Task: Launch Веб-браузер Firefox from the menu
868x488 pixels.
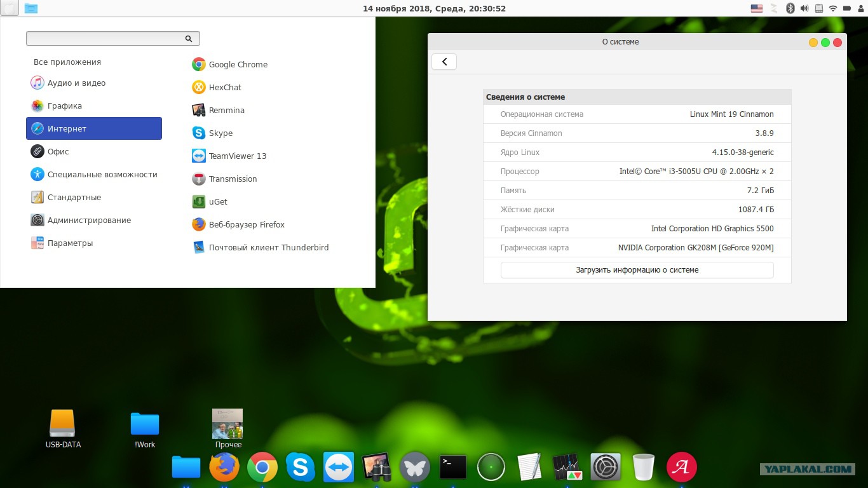Action: coord(238,225)
